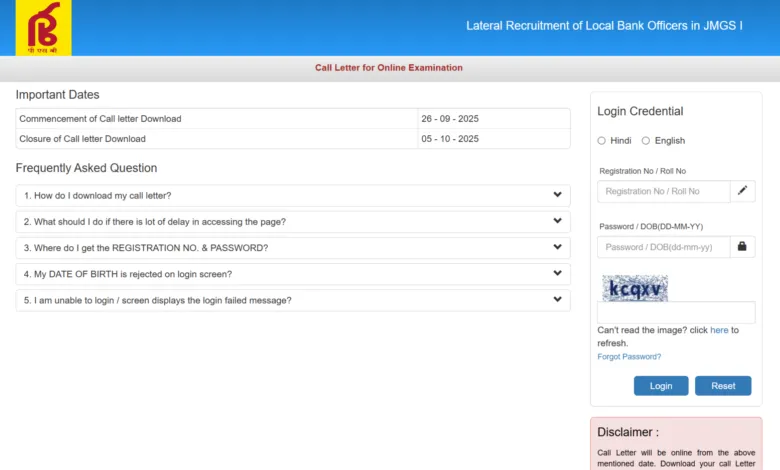Screen dimensions: 780x470
Task: Open the Registration No. & Password FAQ chevron
Action: [557, 247]
